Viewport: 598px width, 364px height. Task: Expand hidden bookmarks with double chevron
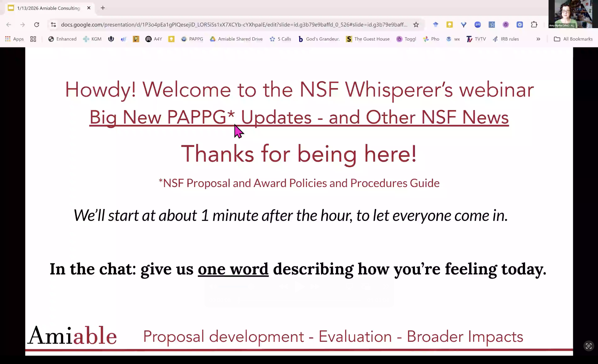pos(538,39)
